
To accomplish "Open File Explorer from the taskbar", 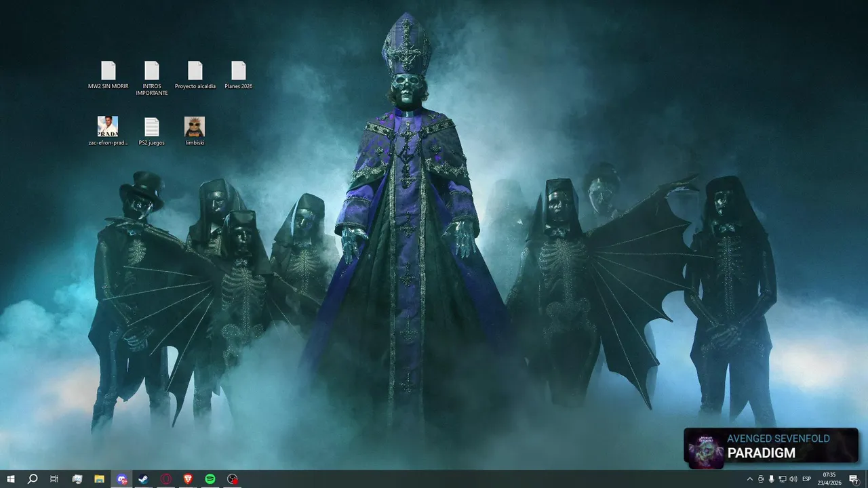I will point(99,479).
